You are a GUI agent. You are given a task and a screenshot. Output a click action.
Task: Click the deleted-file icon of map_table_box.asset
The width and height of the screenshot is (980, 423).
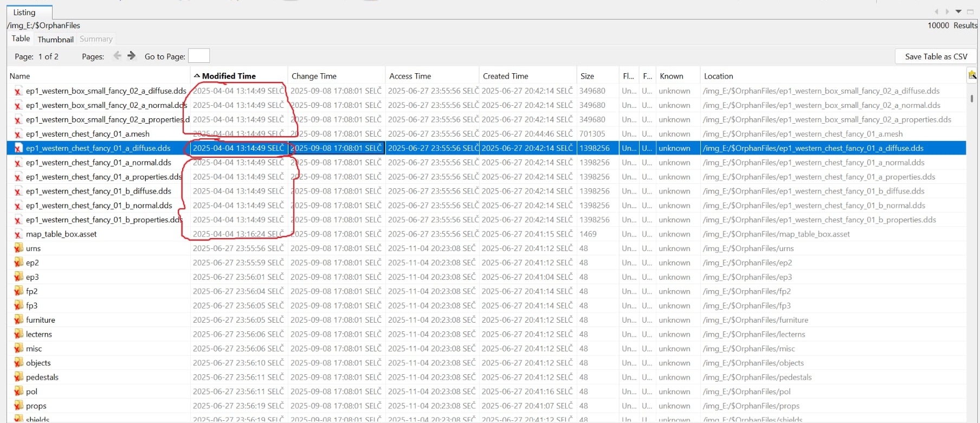point(18,234)
